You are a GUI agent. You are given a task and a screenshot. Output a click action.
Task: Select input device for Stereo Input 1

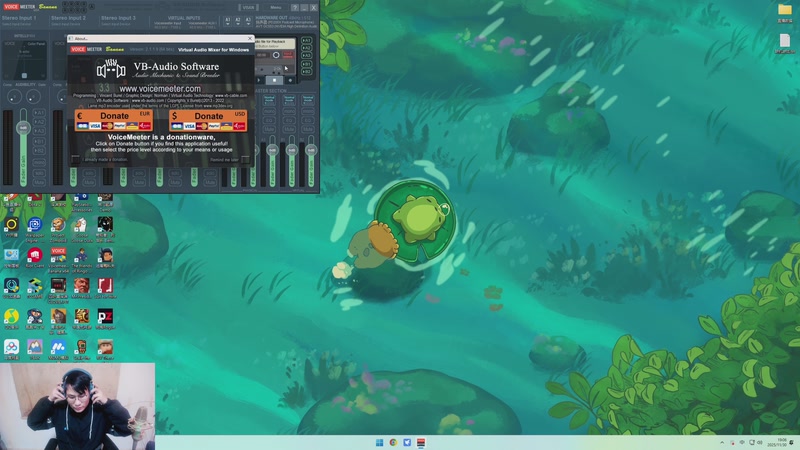(x=15, y=24)
